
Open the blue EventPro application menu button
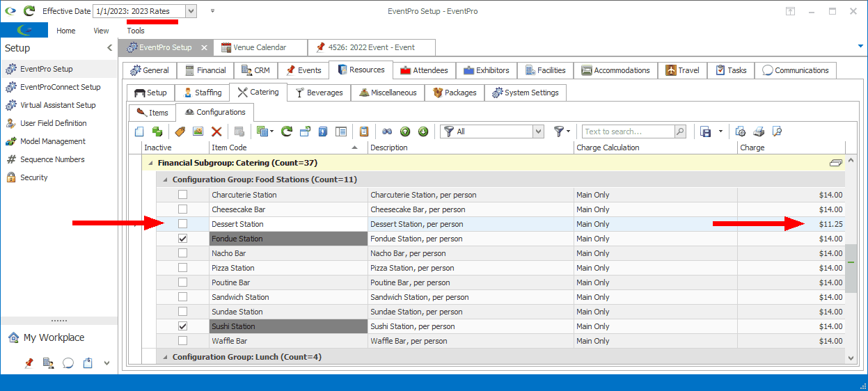coord(24,30)
